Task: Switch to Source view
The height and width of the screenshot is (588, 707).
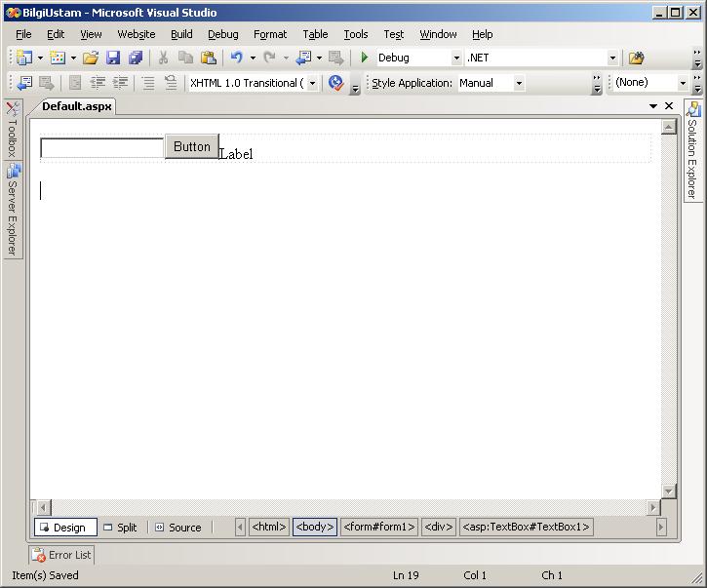Action: (x=179, y=528)
